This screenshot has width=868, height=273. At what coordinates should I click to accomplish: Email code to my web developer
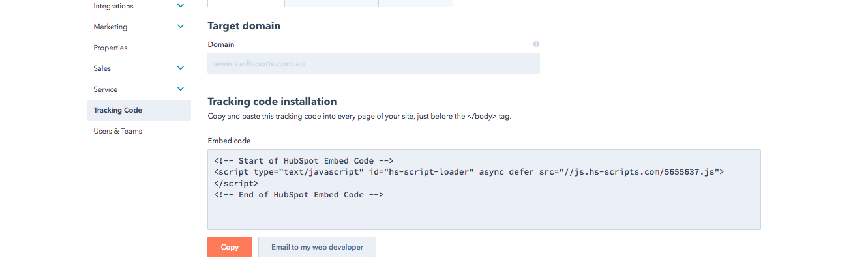[317, 247]
